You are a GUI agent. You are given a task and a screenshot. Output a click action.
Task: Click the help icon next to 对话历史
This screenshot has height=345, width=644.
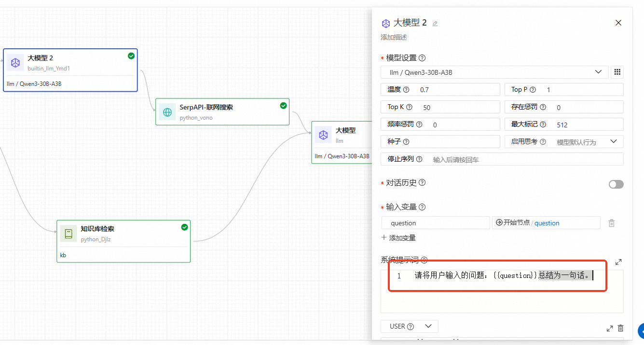(422, 183)
